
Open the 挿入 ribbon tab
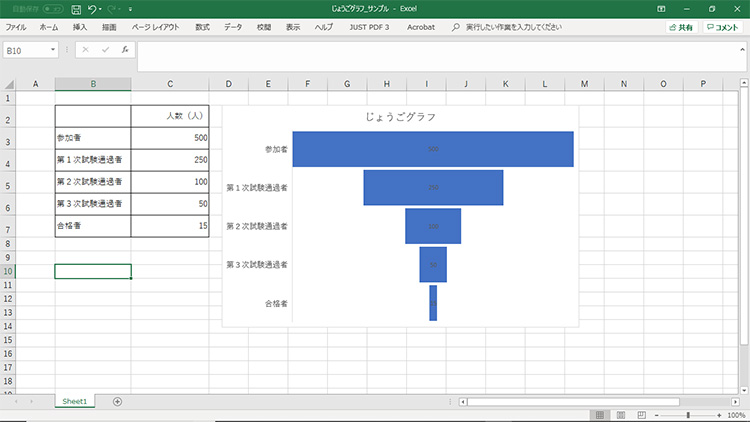tap(79, 28)
